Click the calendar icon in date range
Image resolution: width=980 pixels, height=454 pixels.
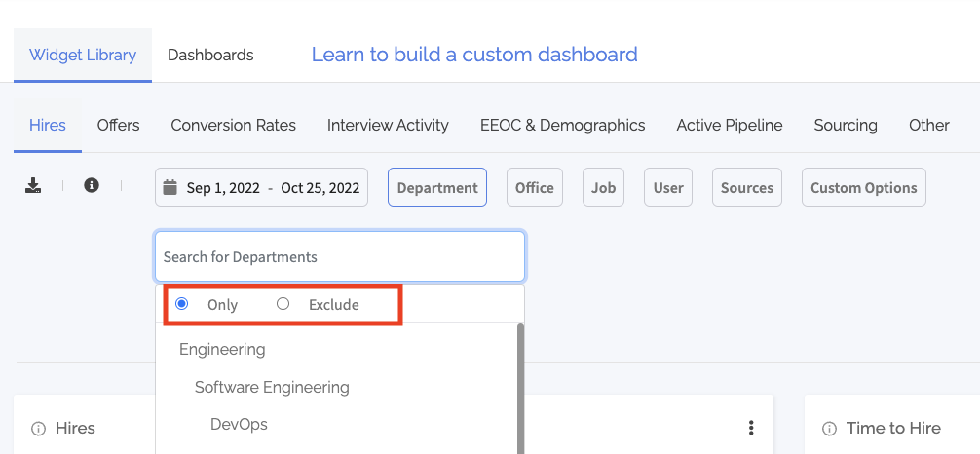[x=170, y=188]
